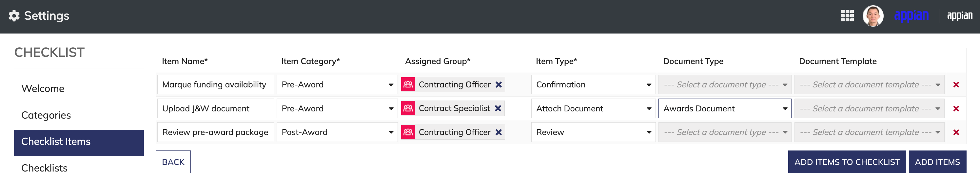Click the Document Type column header
The height and width of the screenshot is (184, 980).
[x=693, y=61]
